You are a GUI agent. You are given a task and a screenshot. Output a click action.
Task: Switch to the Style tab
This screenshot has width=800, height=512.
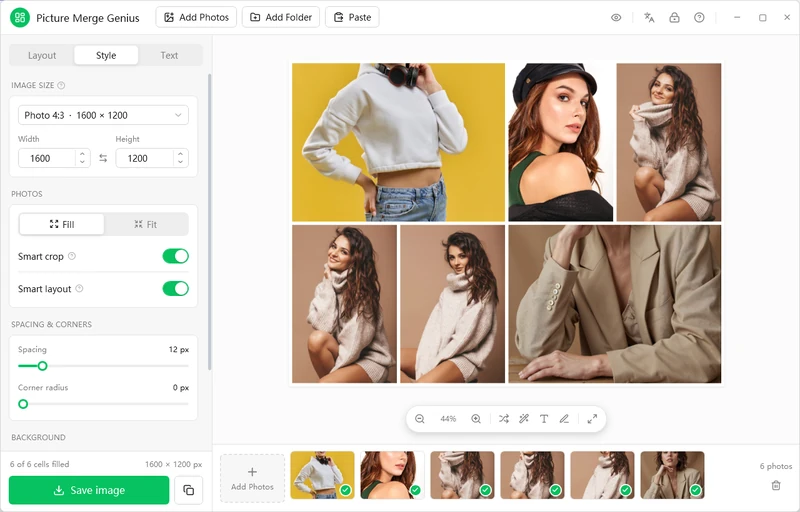106,55
